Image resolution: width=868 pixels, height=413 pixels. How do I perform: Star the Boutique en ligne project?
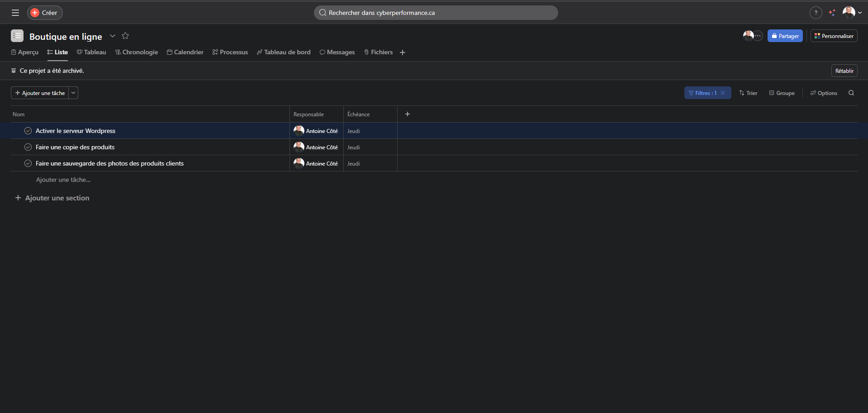coord(125,36)
